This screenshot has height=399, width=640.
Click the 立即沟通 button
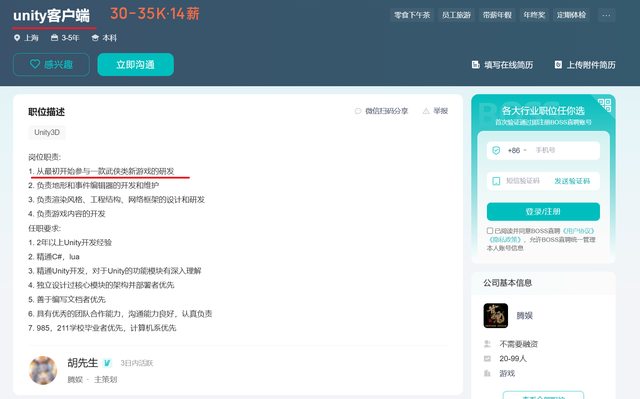tap(136, 64)
